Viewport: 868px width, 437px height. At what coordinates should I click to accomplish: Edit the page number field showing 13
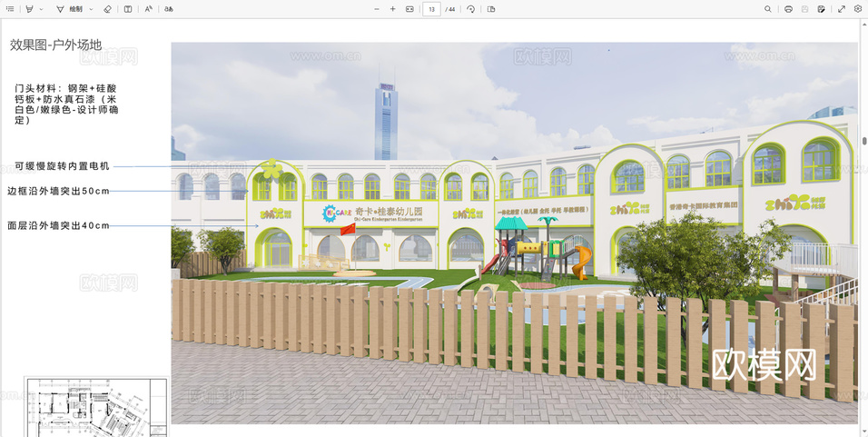point(432,9)
